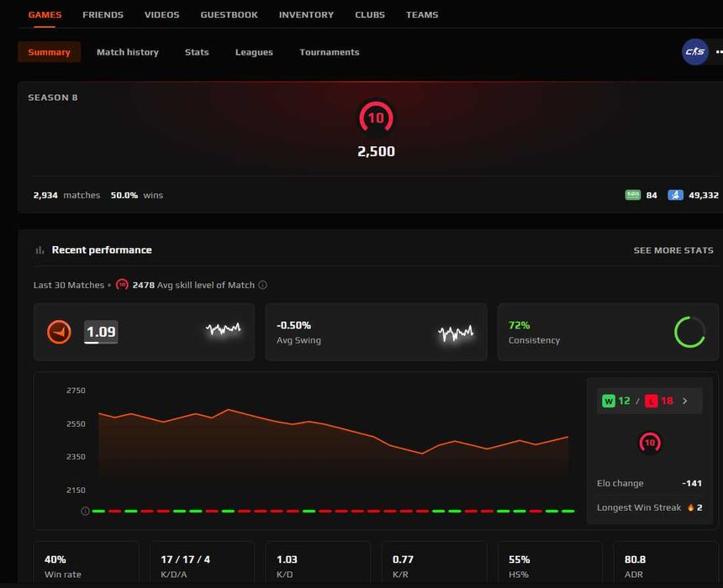This screenshot has height=588, width=723.
Task: Click the info icon after Avg skill level
Action: point(262,285)
